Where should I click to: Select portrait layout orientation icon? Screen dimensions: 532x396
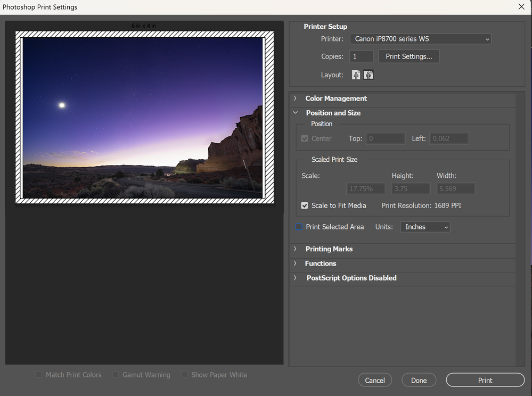356,75
